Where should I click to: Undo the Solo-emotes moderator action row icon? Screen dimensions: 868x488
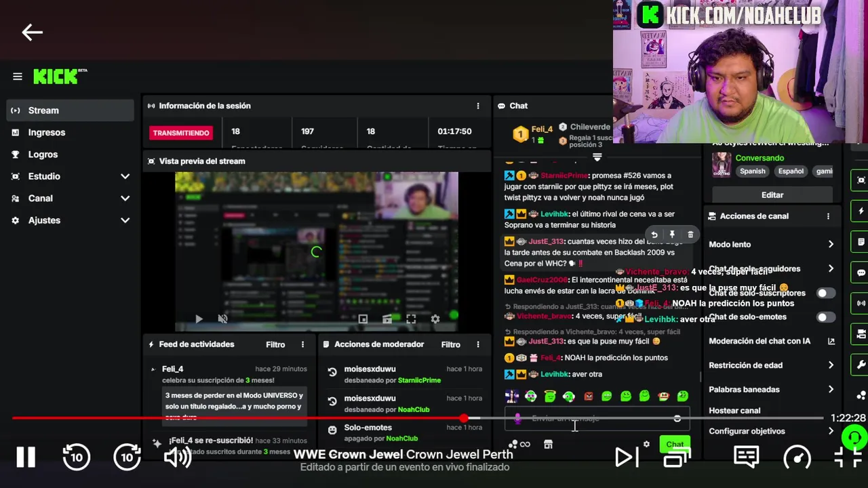[332, 430]
